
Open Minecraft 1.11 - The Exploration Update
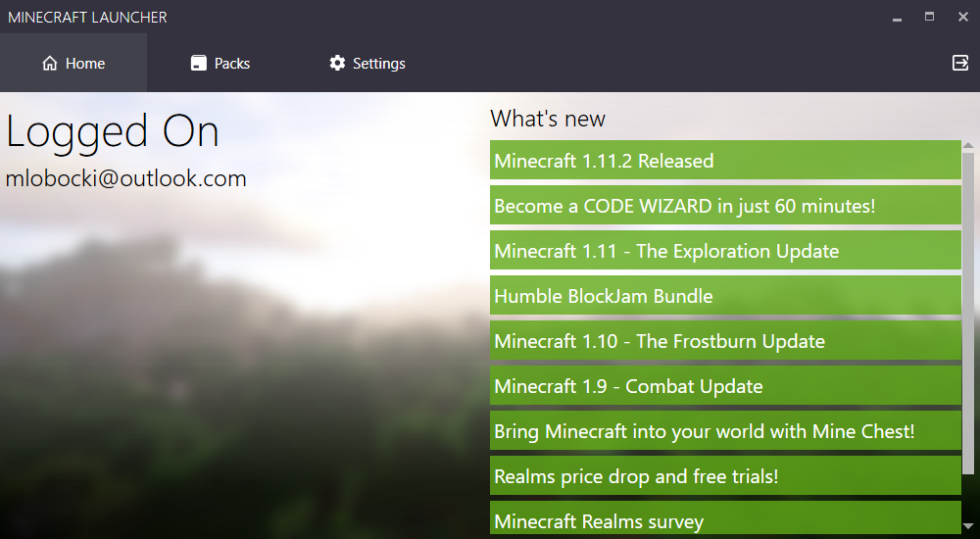click(x=725, y=250)
